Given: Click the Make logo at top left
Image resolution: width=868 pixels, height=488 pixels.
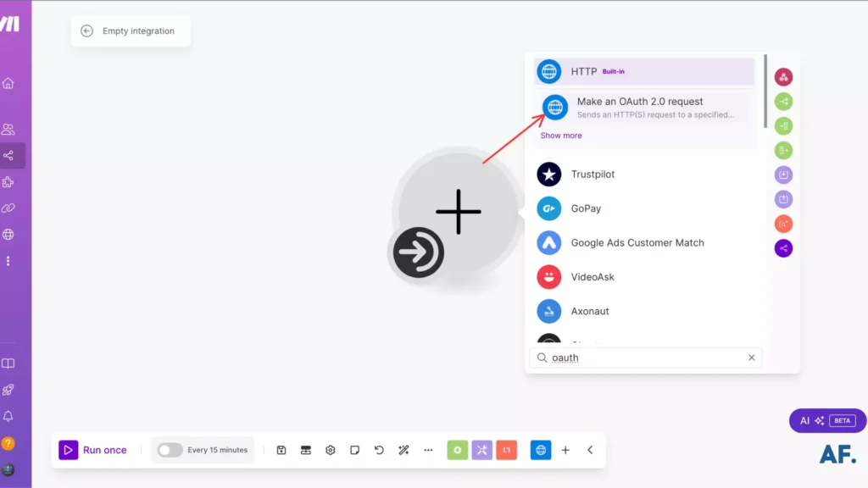Looking at the screenshot, I should tap(10, 23).
